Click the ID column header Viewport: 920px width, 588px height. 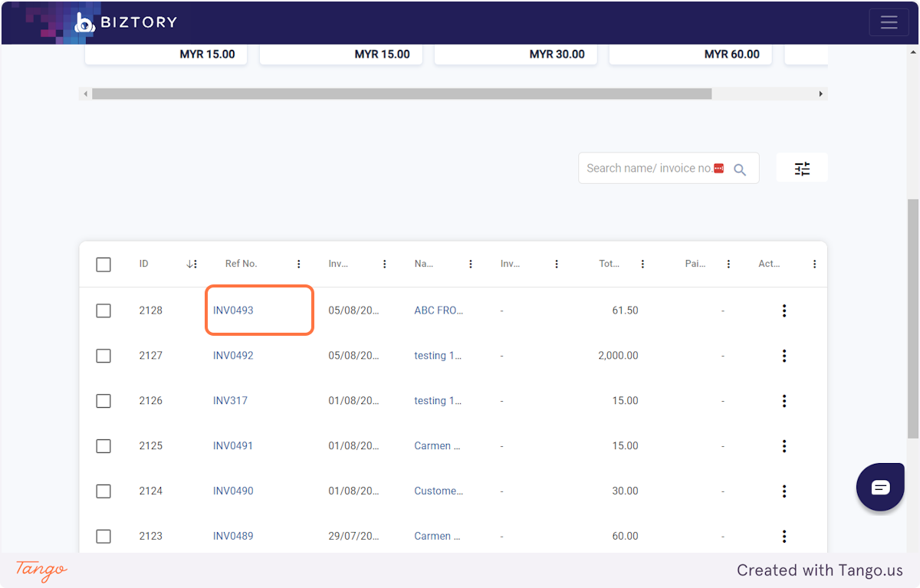(143, 264)
